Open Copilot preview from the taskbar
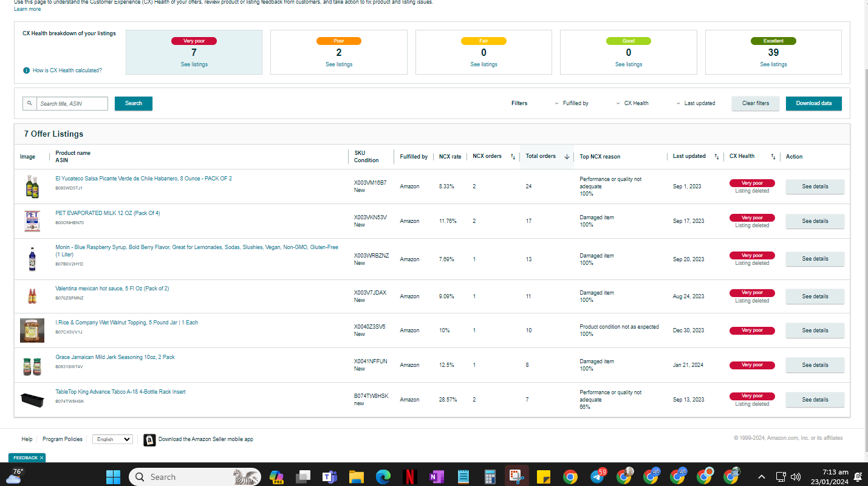This screenshot has height=486, width=868. pos(277,477)
